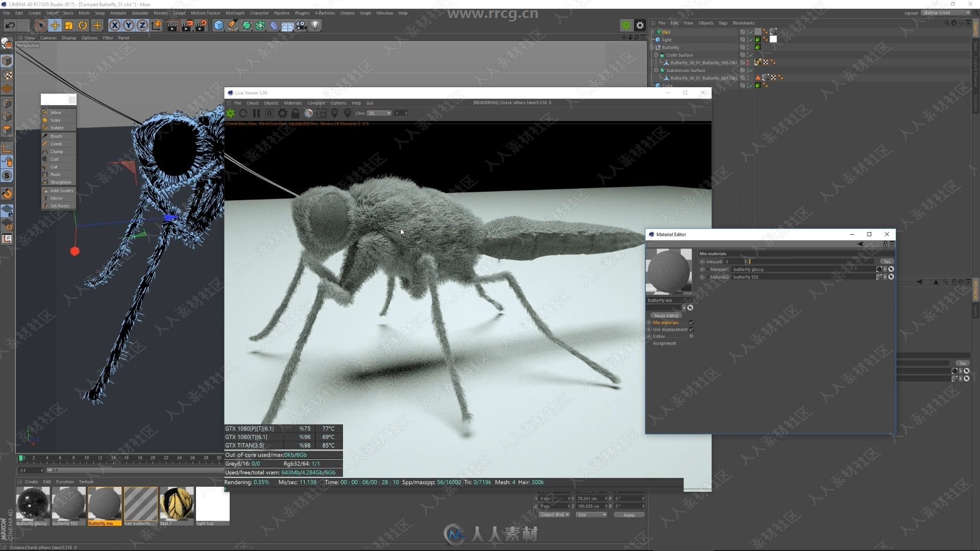
Task: Open the Object (Rel) dropdown
Action: point(555,515)
